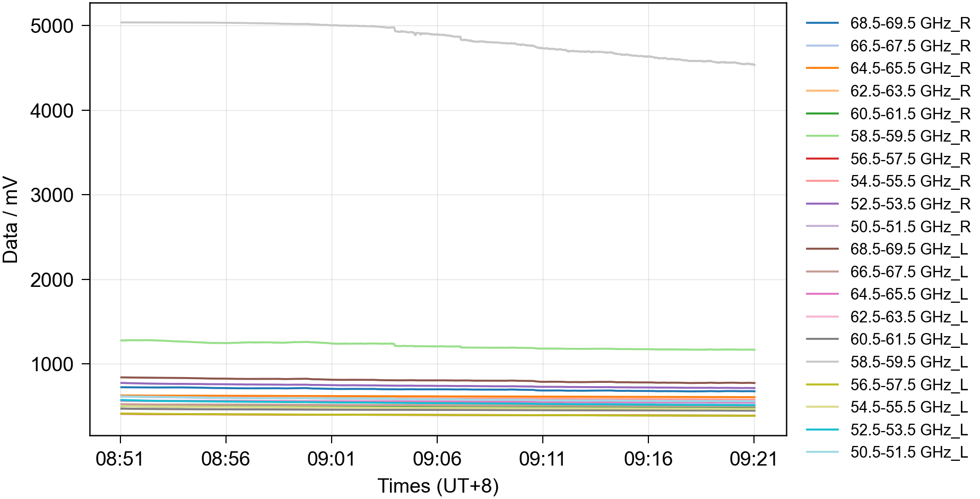The width and height of the screenshot is (980, 499).
Task: Click the "Data / mV" y-axis title
Action: [x=11, y=220]
